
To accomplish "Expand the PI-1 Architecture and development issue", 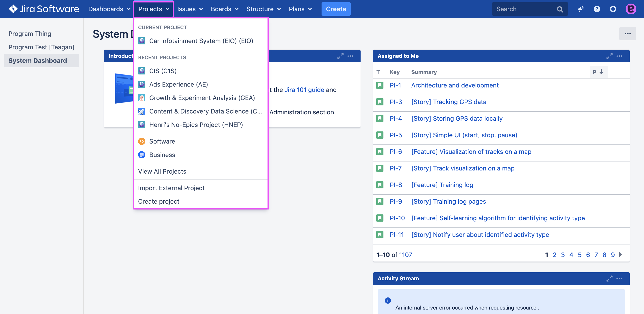I will (x=455, y=85).
